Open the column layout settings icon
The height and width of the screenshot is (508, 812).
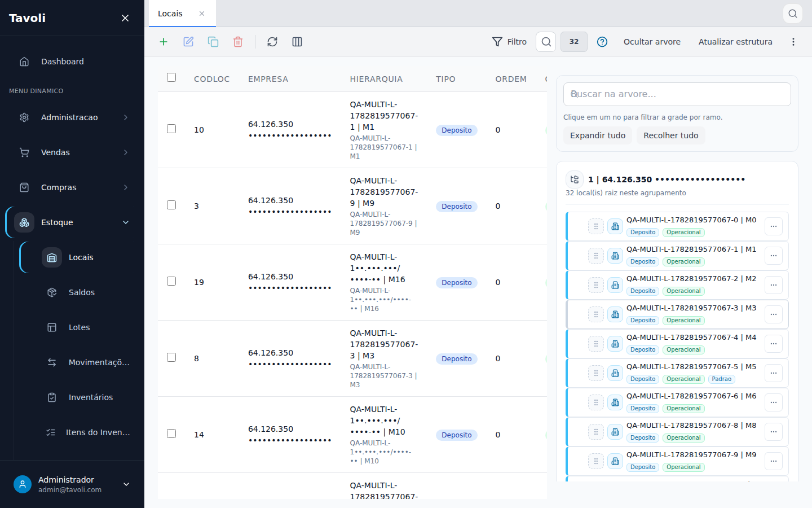coord(297,42)
